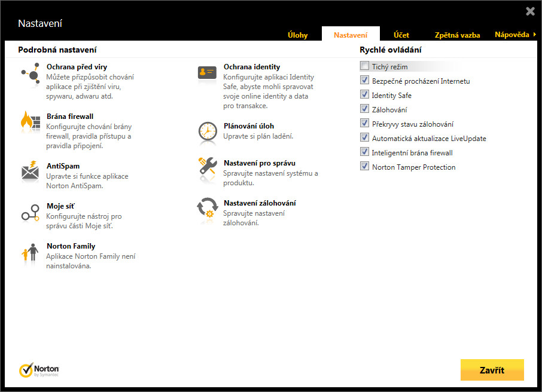Click the AntiSpam envelope icon
Screen dimensions: 542x392
pyautogui.click(x=31, y=170)
